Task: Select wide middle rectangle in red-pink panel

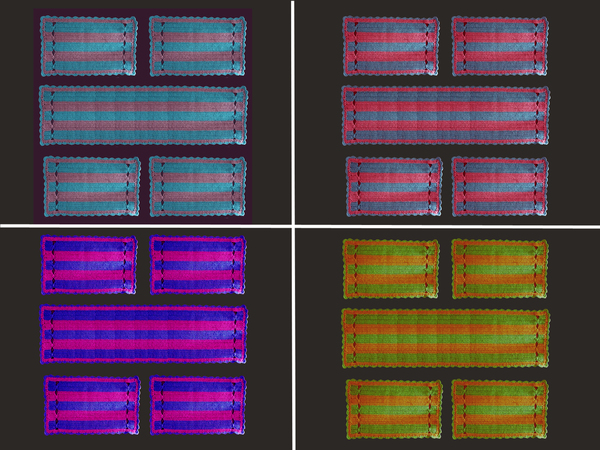Action: (x=446, y=115)
